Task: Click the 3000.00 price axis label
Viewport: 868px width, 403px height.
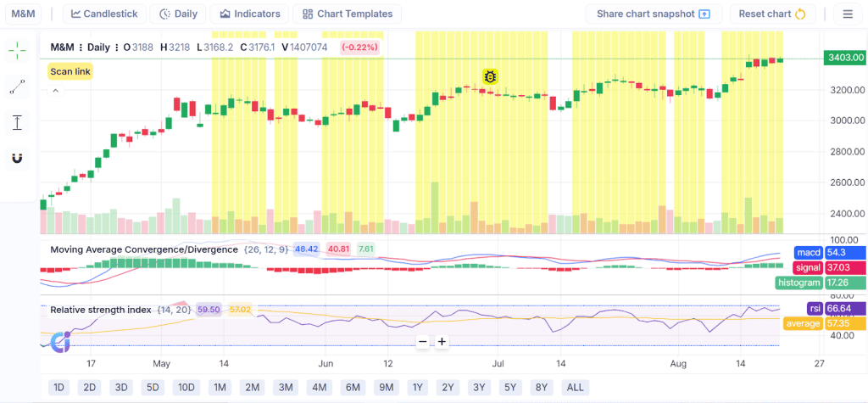Action: 847,120
